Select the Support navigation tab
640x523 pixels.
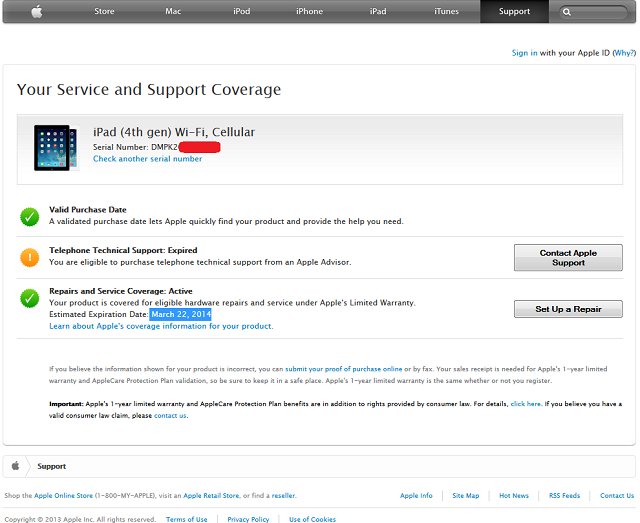coord(514,11)
